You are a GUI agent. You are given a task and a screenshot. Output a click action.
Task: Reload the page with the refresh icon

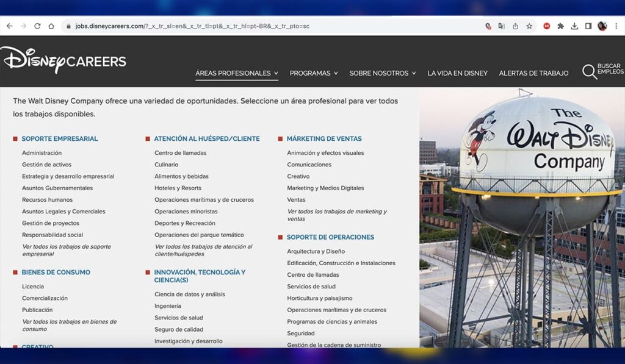coord(37,26)
